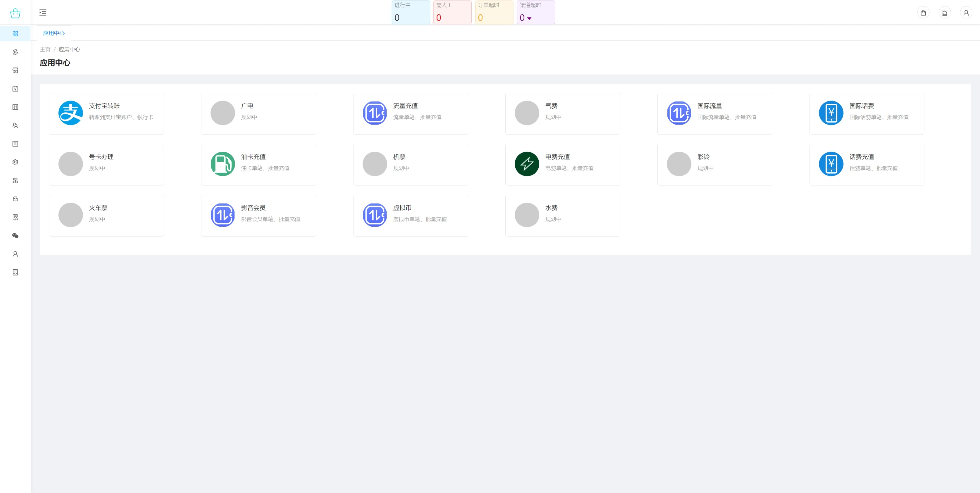Click the 主页 breadcrumb link

click(x=45, y=49)
